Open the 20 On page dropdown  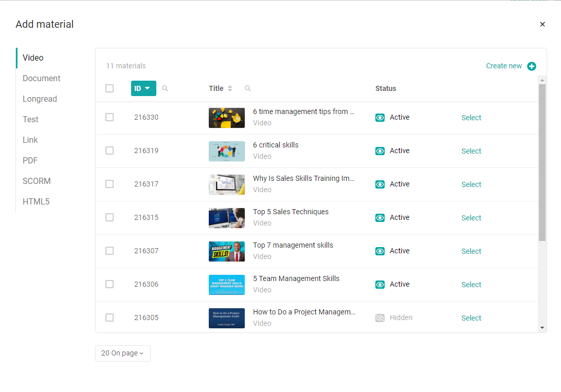click(x=123, y=353)
